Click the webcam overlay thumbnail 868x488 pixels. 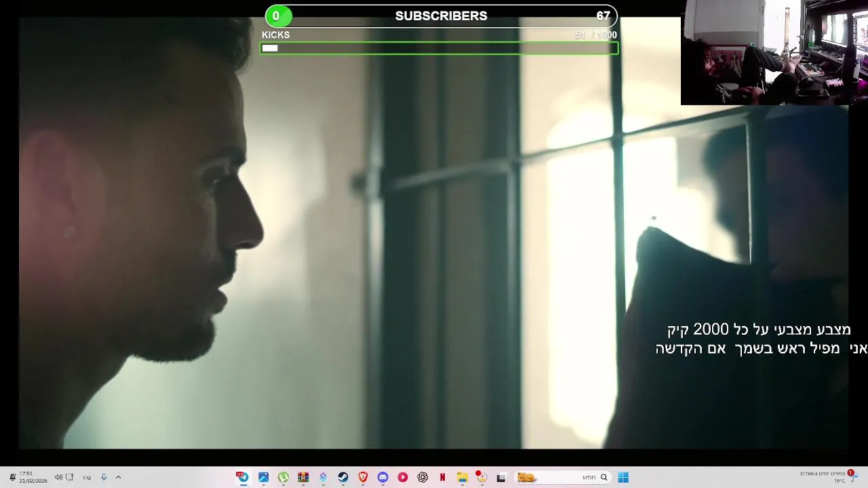pos(774,52)
